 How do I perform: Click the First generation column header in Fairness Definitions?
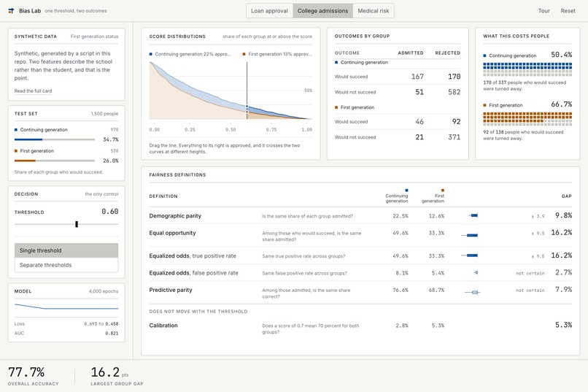433,196
